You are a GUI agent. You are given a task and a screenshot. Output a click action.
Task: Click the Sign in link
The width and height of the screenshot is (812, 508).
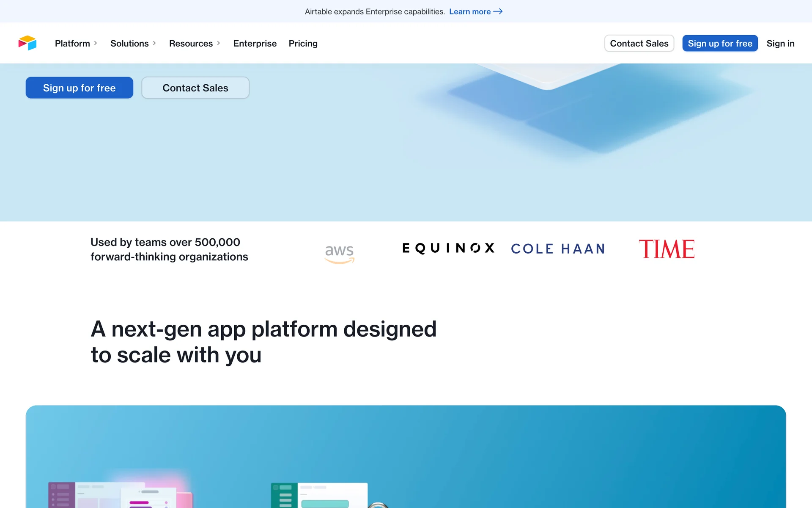780,44
